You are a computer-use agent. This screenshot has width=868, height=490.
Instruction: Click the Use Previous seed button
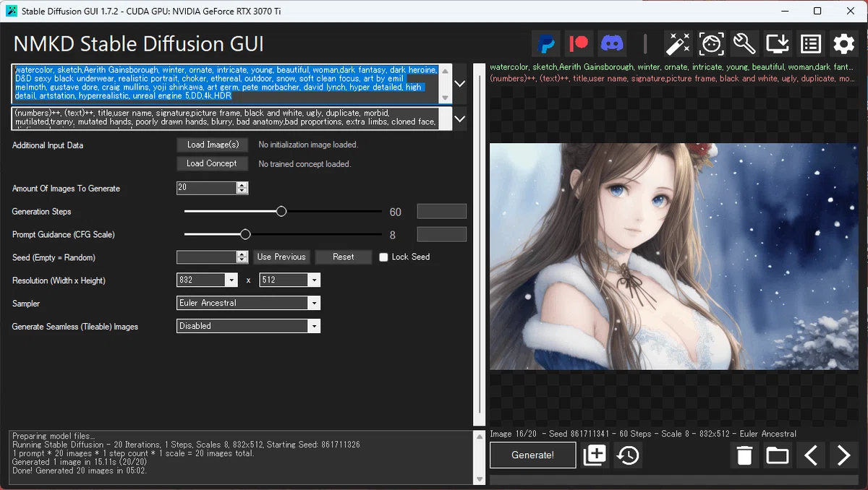(x=281, y=257)
